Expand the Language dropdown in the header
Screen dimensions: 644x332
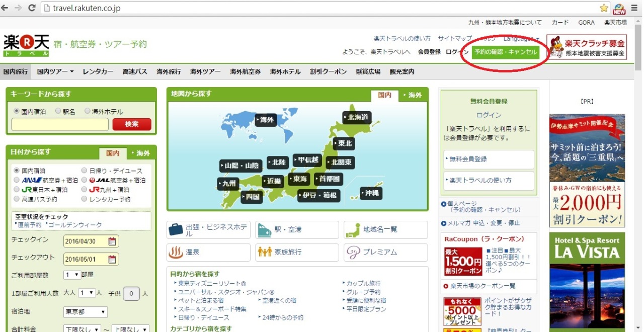(x=521, y=39)
